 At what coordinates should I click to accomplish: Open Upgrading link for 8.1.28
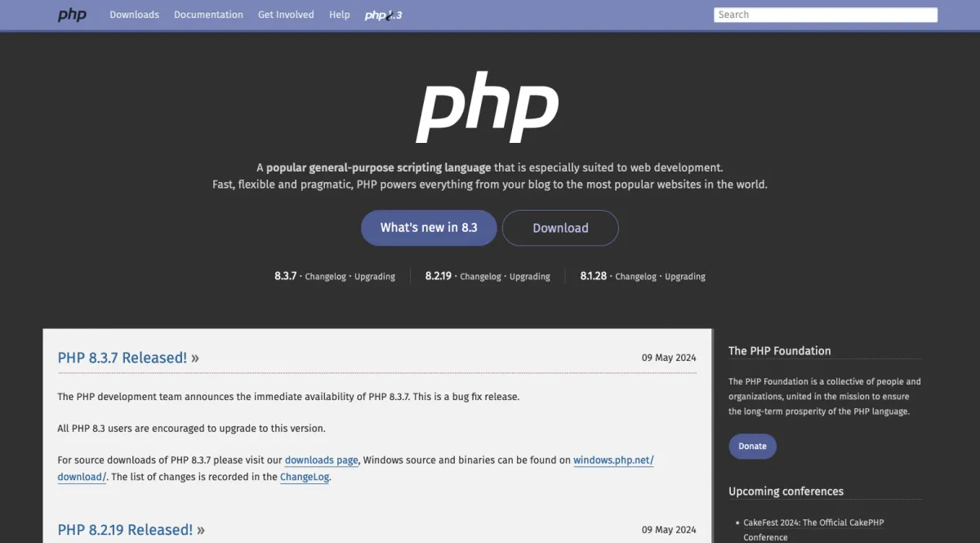[x=685, y=277]
